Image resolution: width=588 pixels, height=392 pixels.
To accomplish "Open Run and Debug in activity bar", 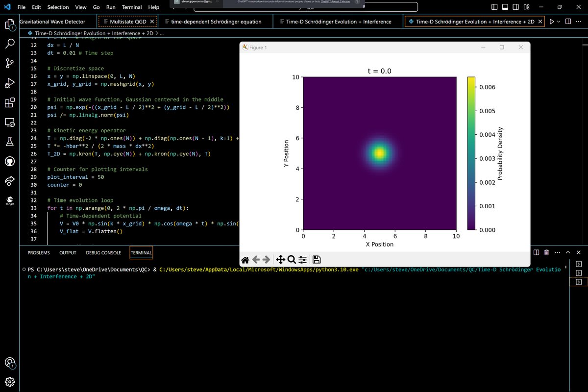I will [10, 83].
